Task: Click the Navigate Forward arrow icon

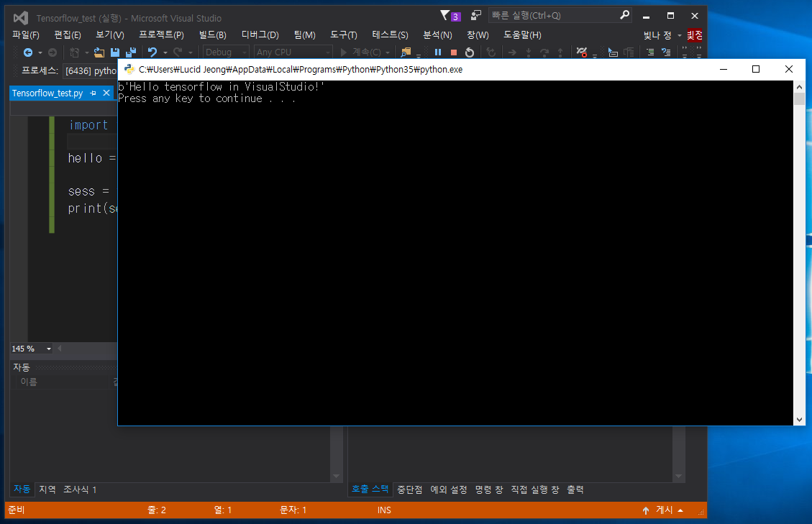Action: click(53, 52)
